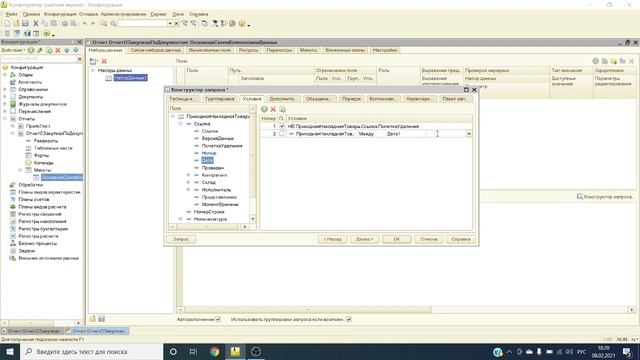Viewport: 640px width, 360px height.
Task: Open the Конфигурация menu
Action: point(60,14)
